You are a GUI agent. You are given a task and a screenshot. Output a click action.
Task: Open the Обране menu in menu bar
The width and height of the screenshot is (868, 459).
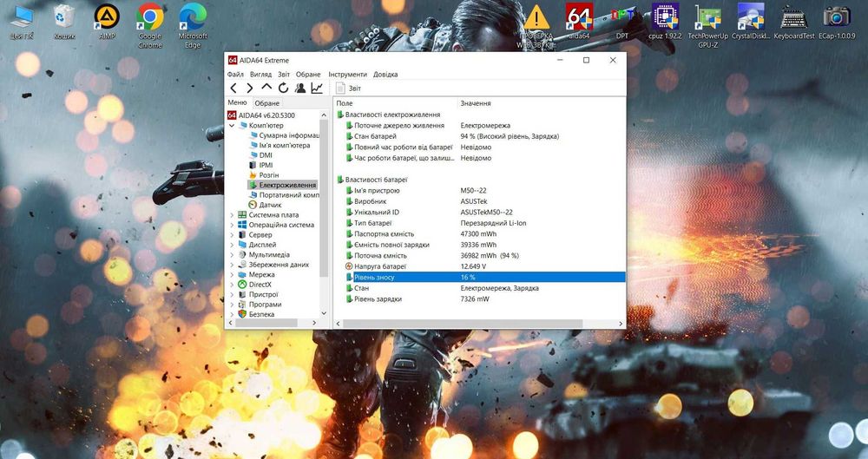point(308,75)
